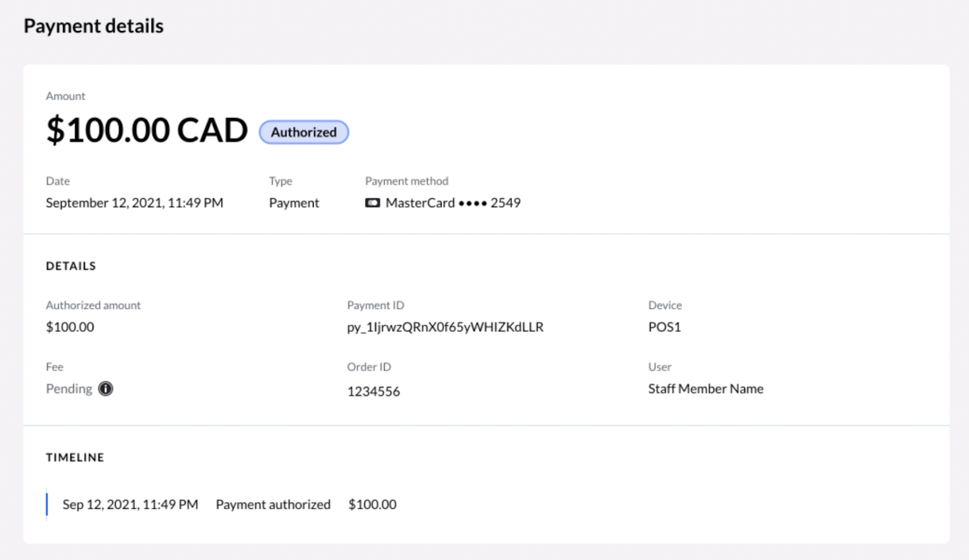Click the MasterCard payment method icon

point(372,203)
